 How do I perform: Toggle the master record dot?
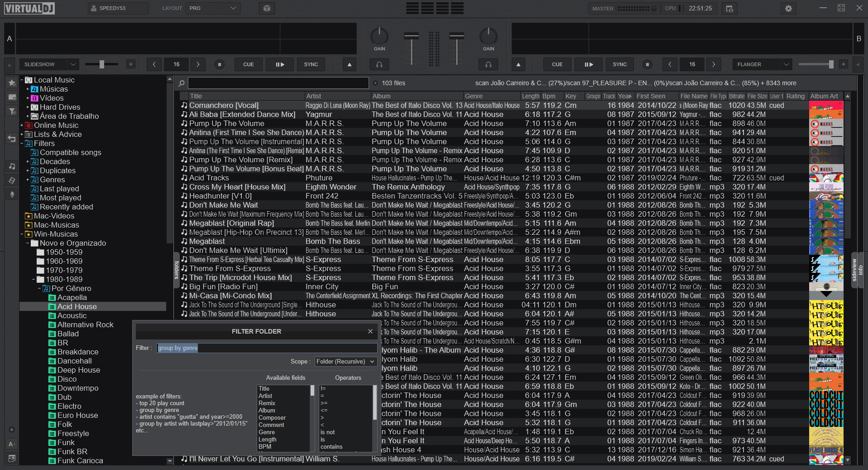tap(653, 8)
